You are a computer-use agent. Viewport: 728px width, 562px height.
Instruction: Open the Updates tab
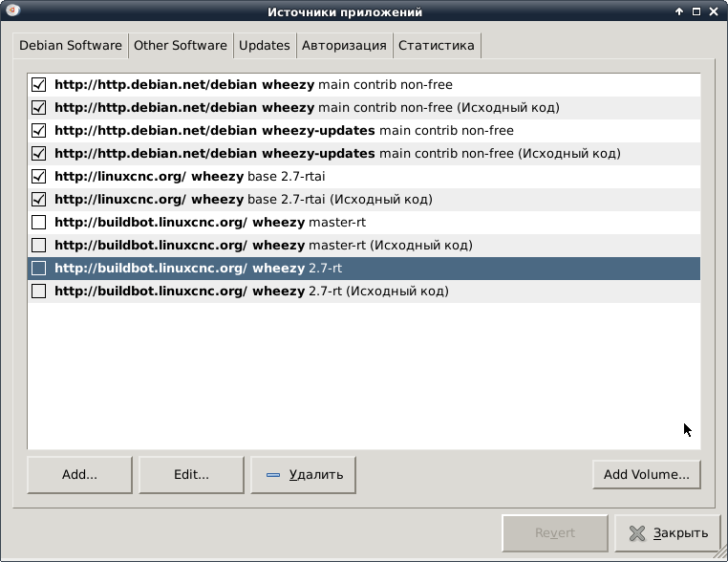click(x=265, y=46)
